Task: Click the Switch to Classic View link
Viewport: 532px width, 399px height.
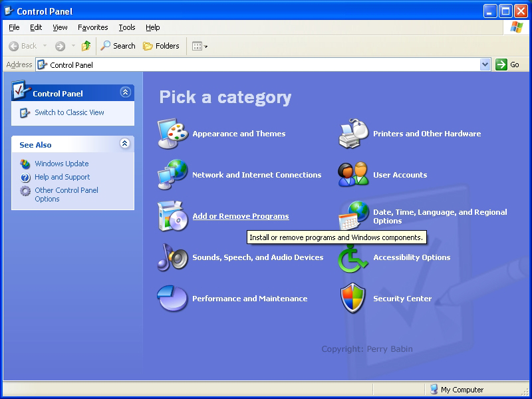Action: tap(69, 112)
